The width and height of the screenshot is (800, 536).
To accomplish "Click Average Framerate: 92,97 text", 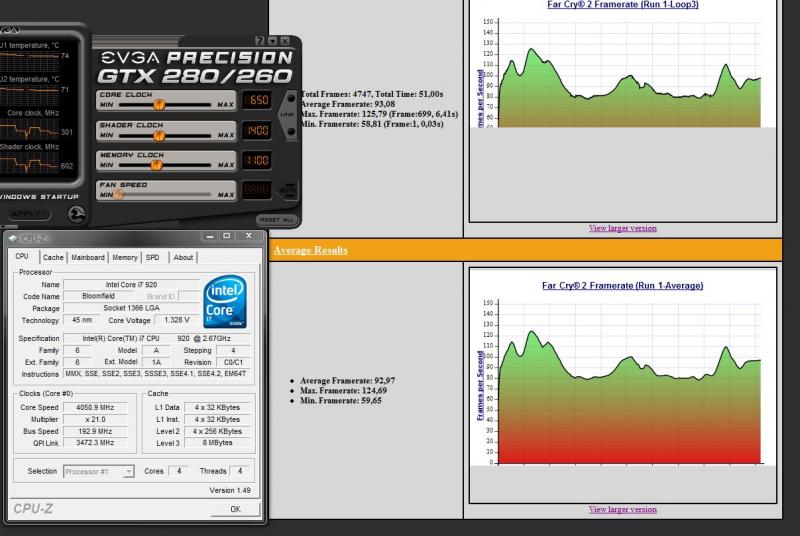I will pos(347,380).
